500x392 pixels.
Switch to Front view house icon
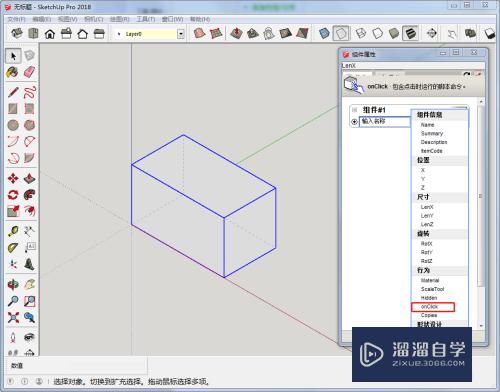pos(50,33)
